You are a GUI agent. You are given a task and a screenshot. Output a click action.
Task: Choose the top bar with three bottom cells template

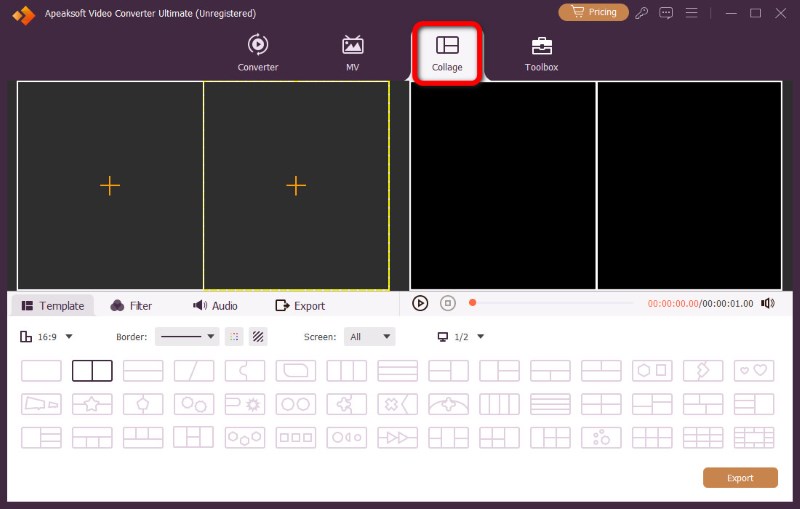pyautogui.click(x=92, y=438)
